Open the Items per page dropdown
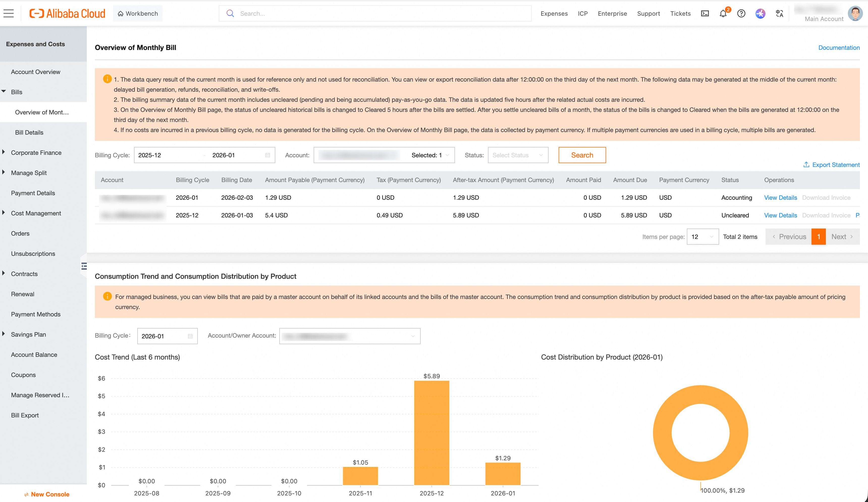 (x=703, y=237)
